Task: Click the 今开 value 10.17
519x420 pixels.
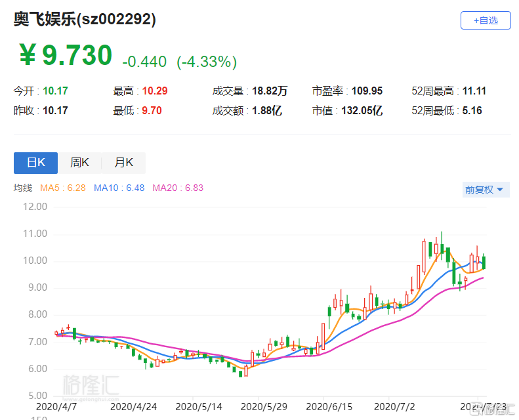Action: [55, 91]
